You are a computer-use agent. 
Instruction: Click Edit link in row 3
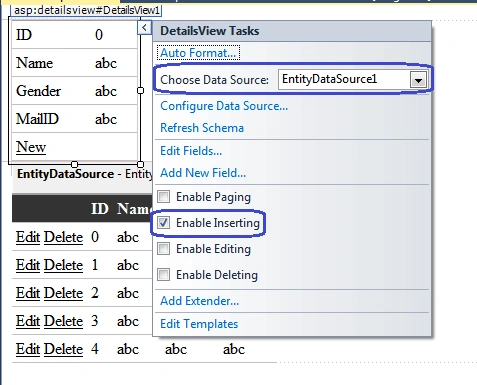(28, 321)
